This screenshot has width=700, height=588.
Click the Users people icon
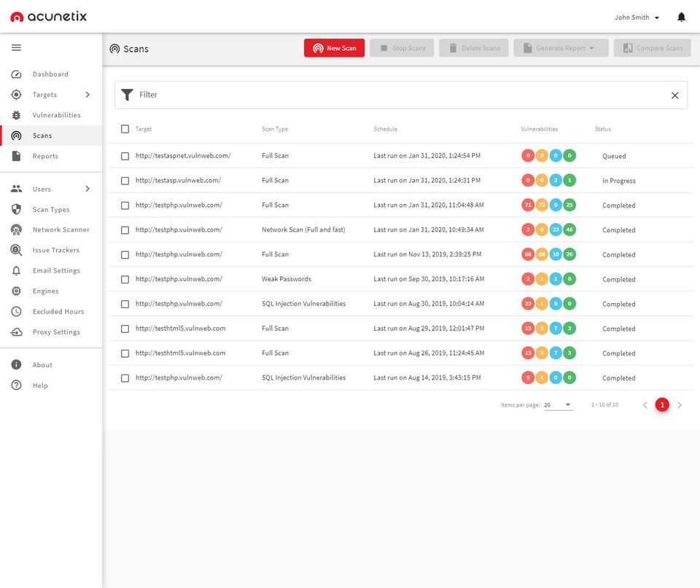pyautogui.click(x=16, y=189)
